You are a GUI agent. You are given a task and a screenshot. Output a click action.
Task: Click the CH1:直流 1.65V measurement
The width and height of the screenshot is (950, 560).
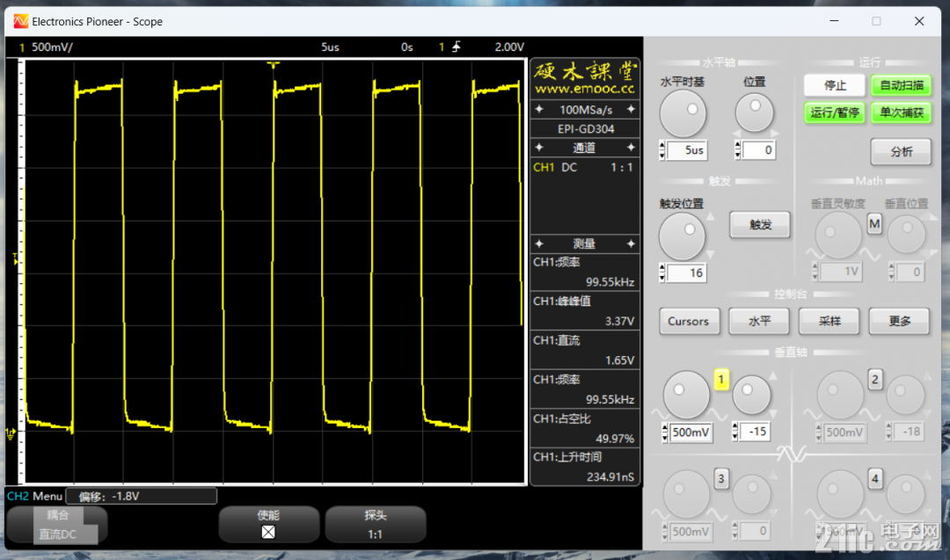[x=584, y=351]
